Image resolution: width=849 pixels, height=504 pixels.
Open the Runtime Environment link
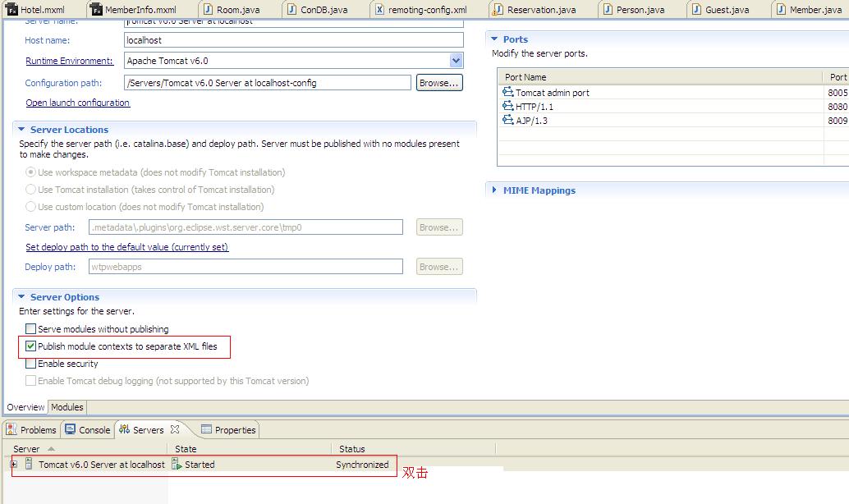[x=69, y=61]
